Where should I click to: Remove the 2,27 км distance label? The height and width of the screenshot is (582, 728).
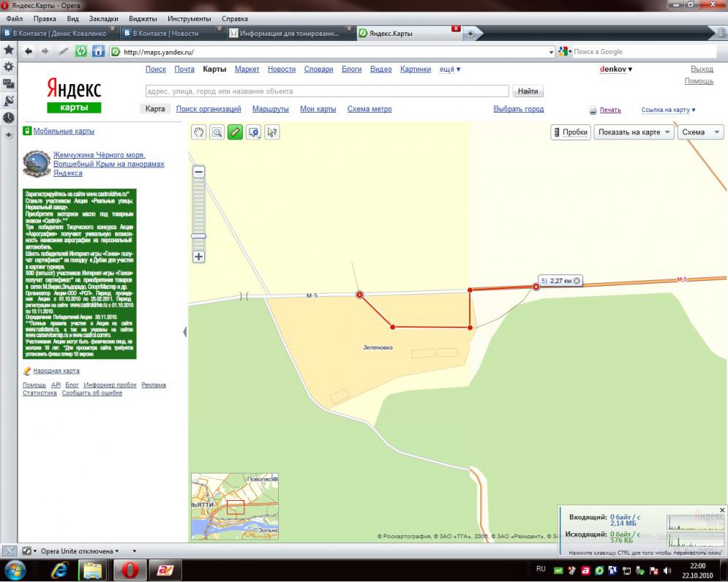click(577, 281)
